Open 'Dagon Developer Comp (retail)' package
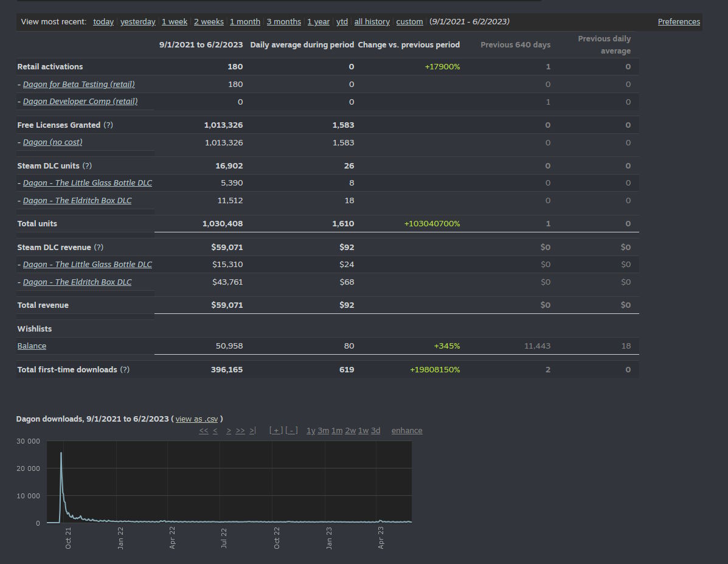Screen dimensions: 728x564 [80, 101]
